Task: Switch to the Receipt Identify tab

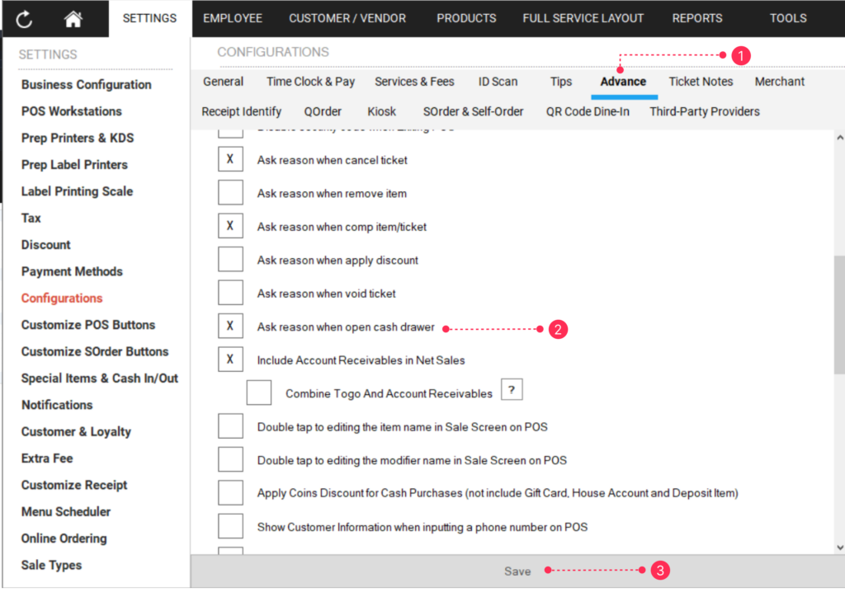Action: (x=242, y=111)
